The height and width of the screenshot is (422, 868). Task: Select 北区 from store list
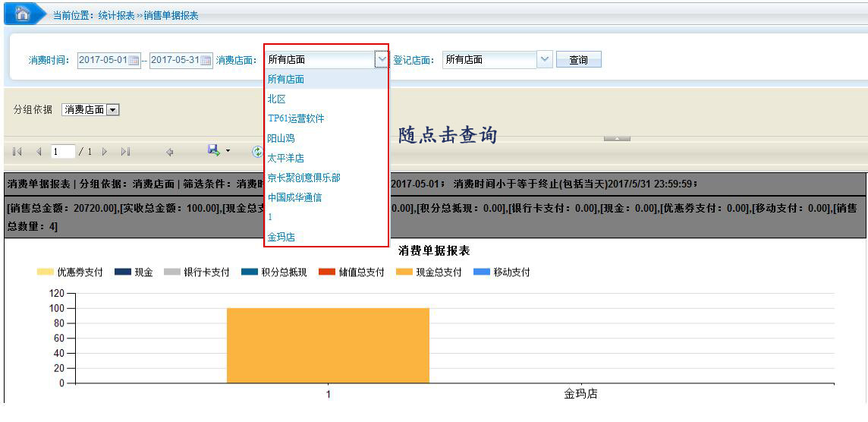tap(276, 99)
